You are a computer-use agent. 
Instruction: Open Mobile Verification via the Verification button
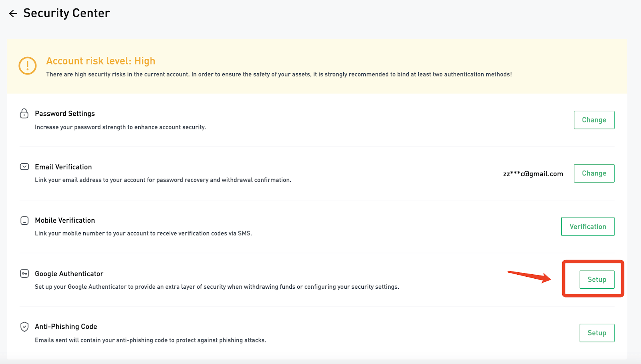coord(587,227)
